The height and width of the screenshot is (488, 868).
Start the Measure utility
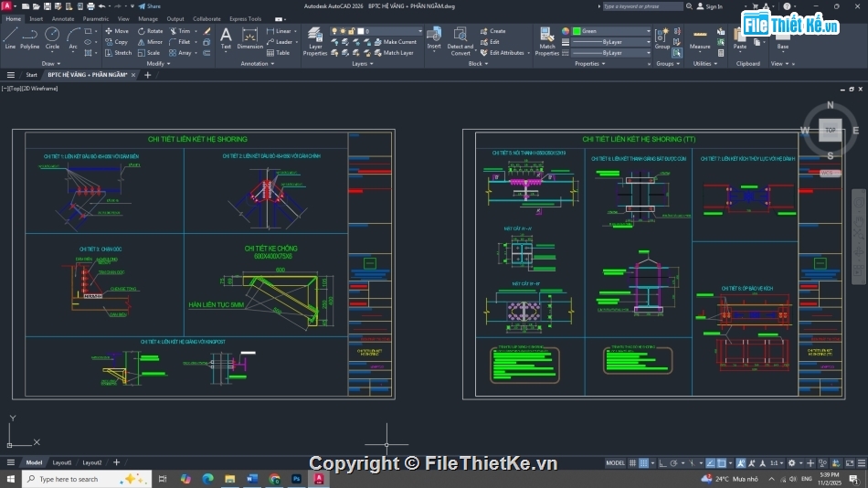point(700,37)
